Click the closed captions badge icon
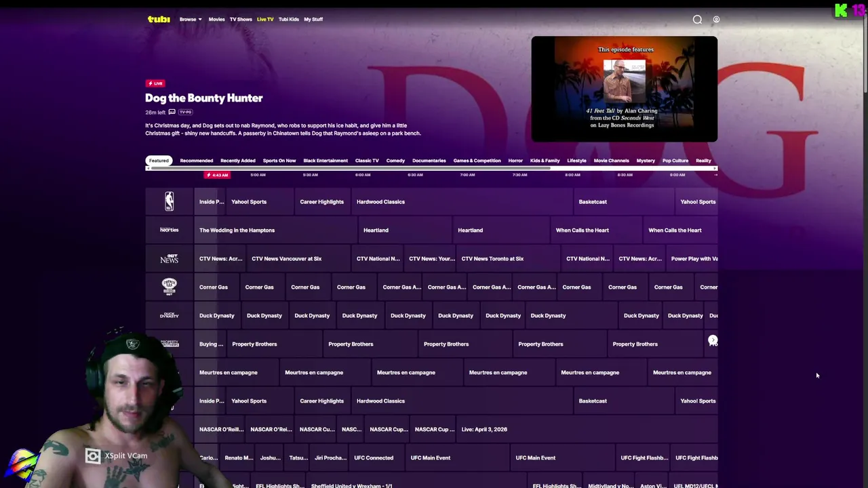 click(x=172, y=112)
